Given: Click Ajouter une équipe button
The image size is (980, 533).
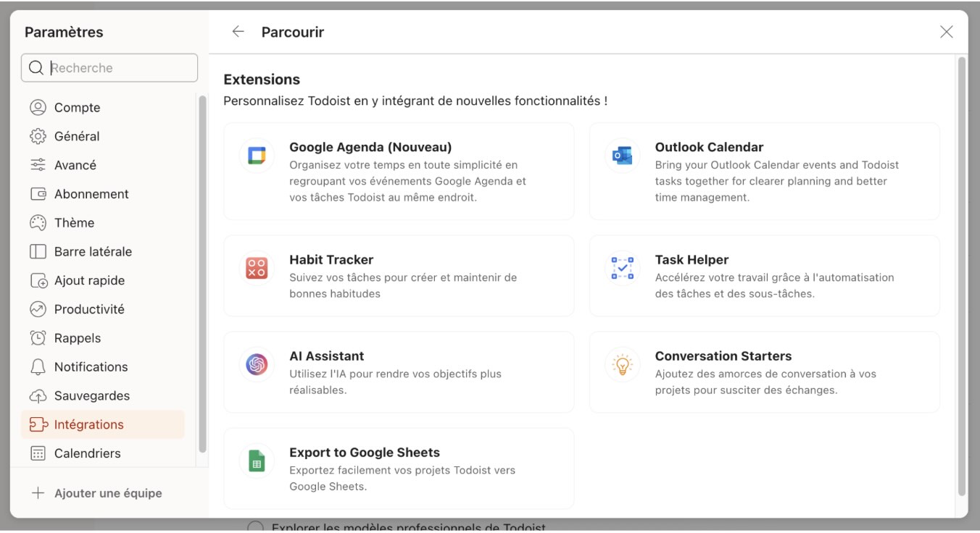Looking at the screenshot, I should click(x=97, y=493).
